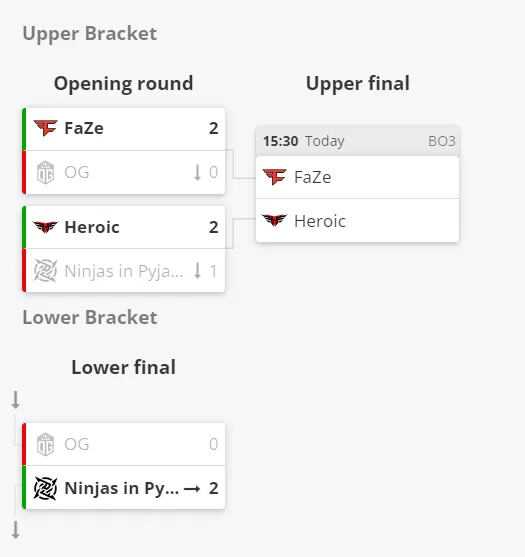Click Heroic logo in Opening round
The width and height of the screenshot is (525, 557).
pyautogui.click(x=45, y=227)
